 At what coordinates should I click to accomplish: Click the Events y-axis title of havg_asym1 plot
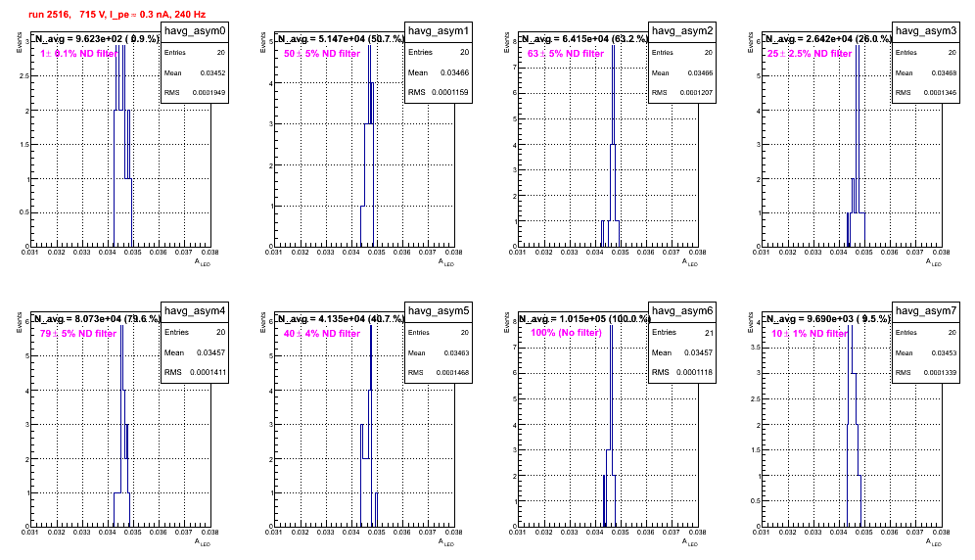click(x=263, y=42)
